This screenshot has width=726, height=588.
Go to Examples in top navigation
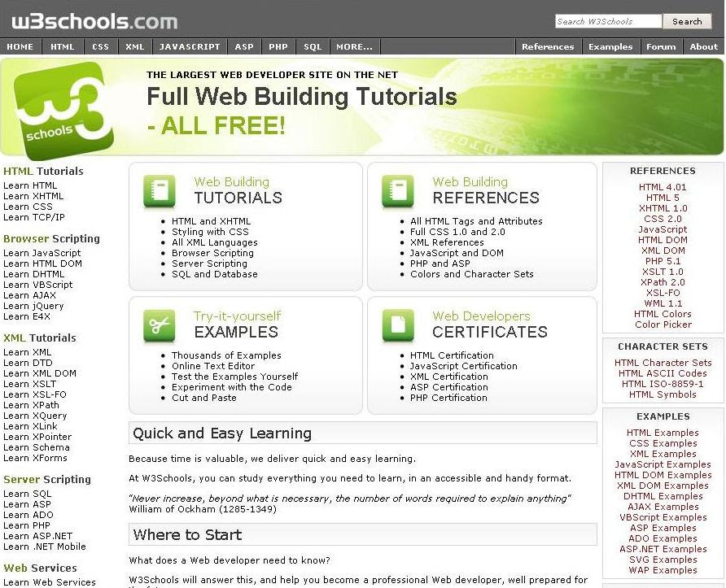[x=610, y=46]
